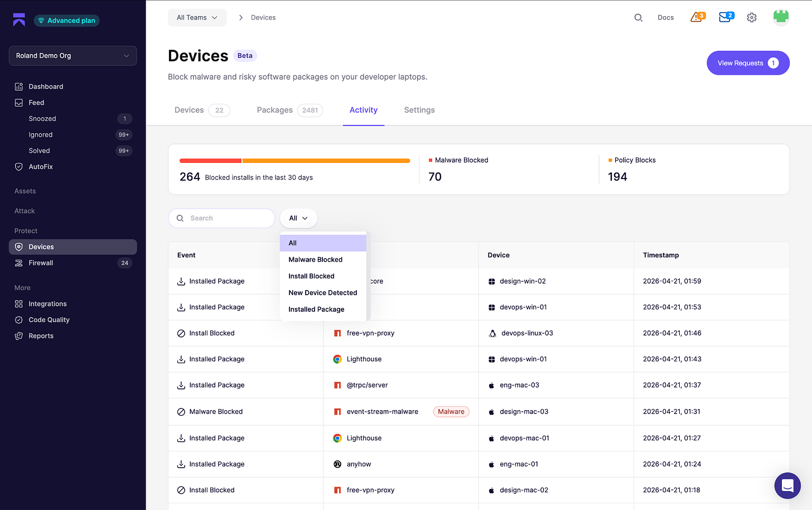Open the Roland Demo Org organization selector
The width and height of the screenshot is (812, 510).
[72, 55]
